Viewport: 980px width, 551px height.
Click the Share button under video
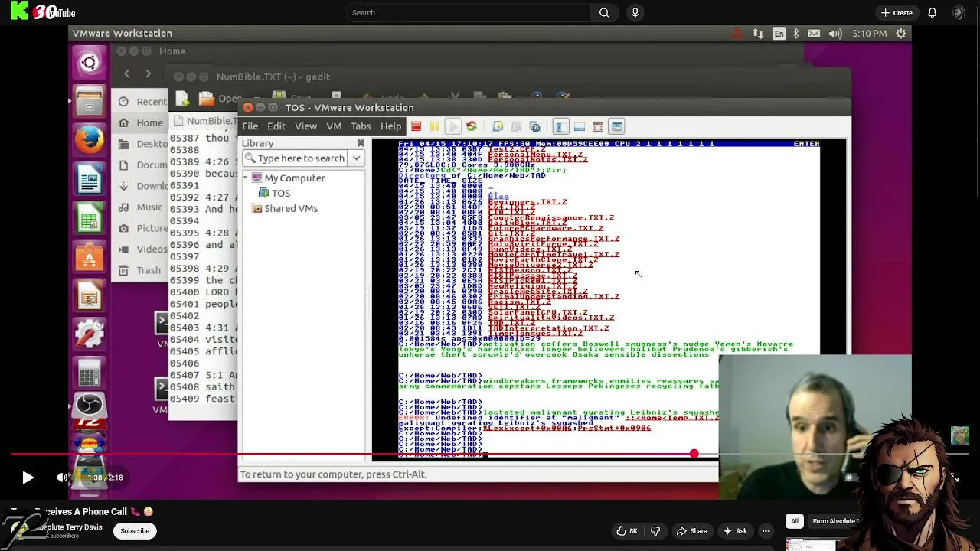(x=691, y=531)
